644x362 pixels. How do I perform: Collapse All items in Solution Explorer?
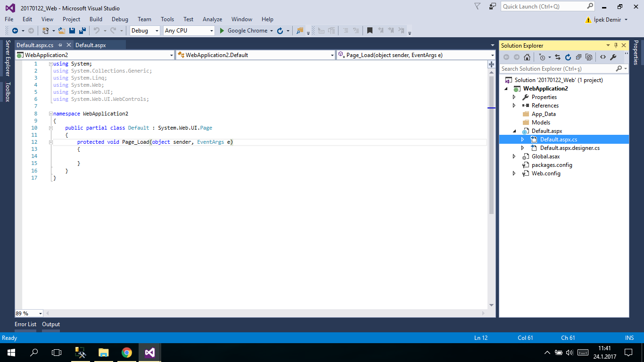coord(579,57)
